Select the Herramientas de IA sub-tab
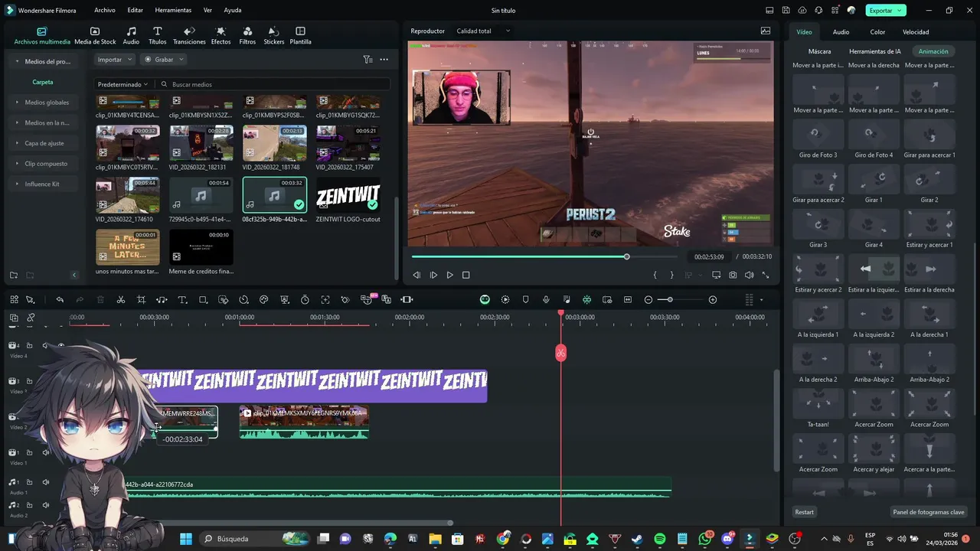980x551 pixels. click(x=875, y=51)
